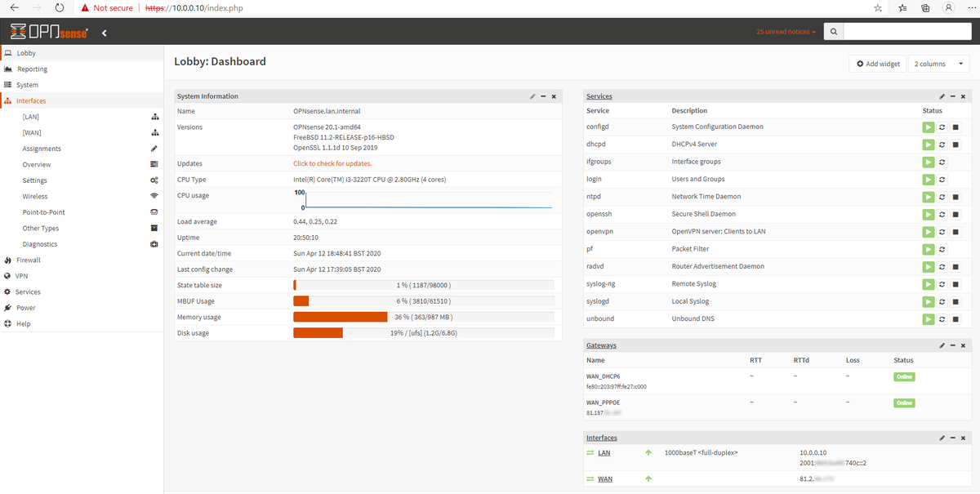Stop the configd service
The height and width of the screenshot is (494, 980).
click(954, 127)
